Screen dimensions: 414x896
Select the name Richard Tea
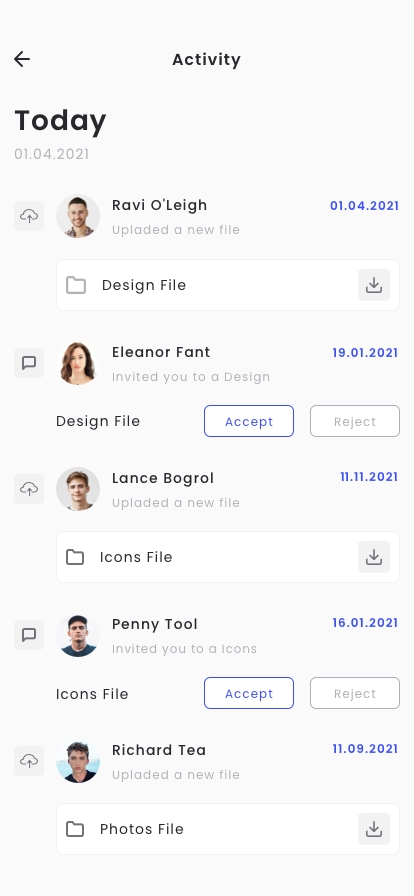pyautogui.click(x=159, y=750)
